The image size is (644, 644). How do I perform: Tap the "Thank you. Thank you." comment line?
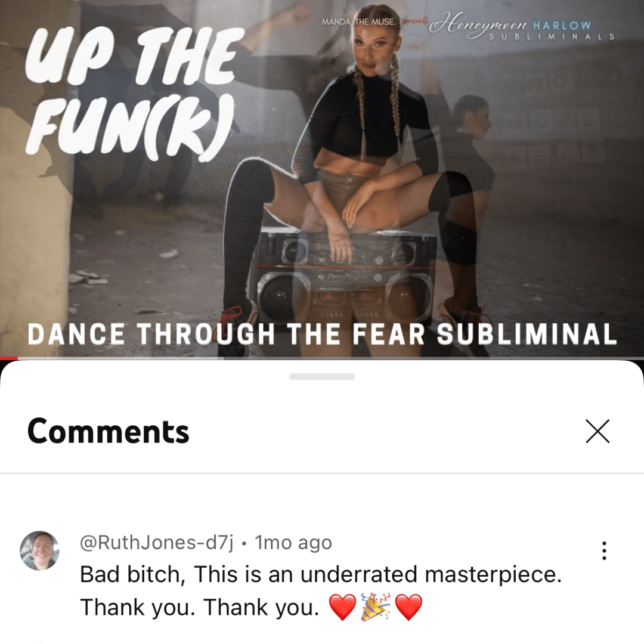200,608
